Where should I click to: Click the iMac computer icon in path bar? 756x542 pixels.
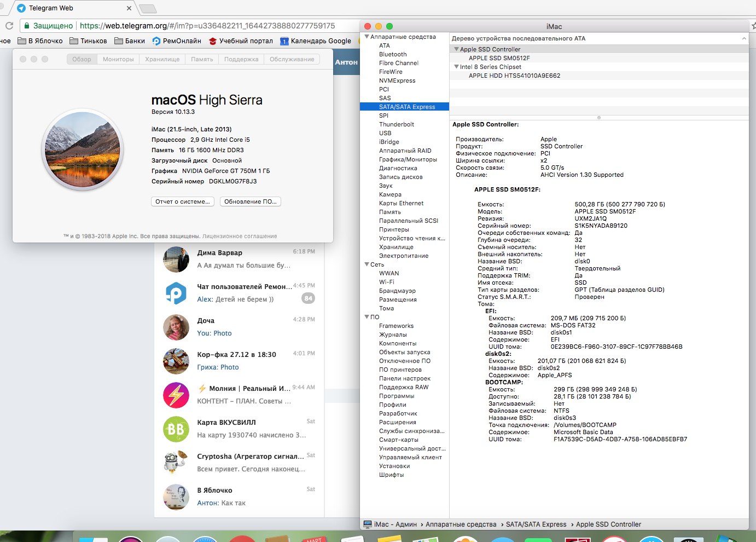(368, 524)
